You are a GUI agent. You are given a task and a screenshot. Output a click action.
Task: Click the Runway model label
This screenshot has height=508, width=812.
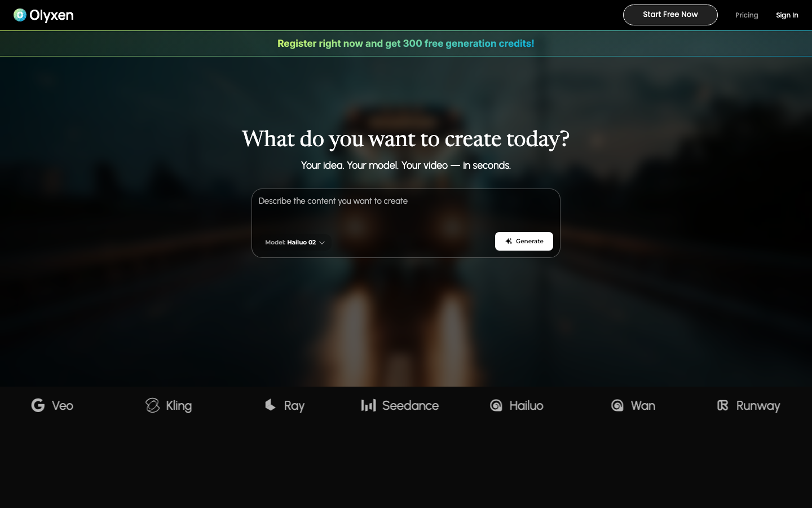tap(758, 406)
